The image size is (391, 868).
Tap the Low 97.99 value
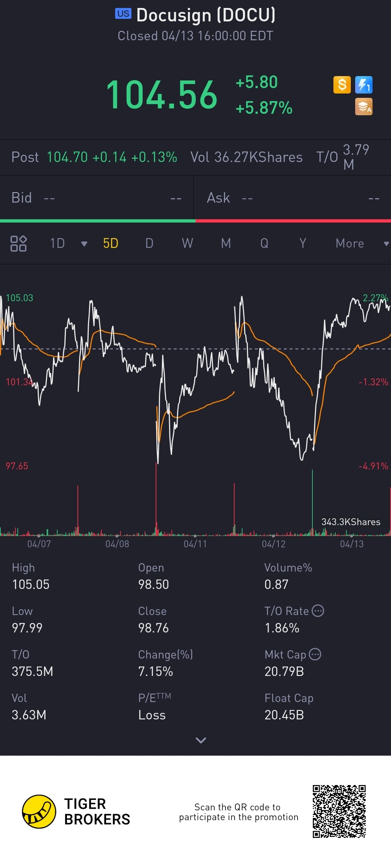(x=27, y=628)
